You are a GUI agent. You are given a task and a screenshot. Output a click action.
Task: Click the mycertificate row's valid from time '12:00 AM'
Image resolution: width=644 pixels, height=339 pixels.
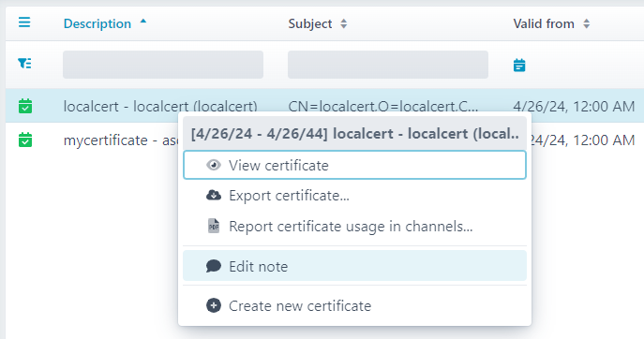[x=604, y=140]
